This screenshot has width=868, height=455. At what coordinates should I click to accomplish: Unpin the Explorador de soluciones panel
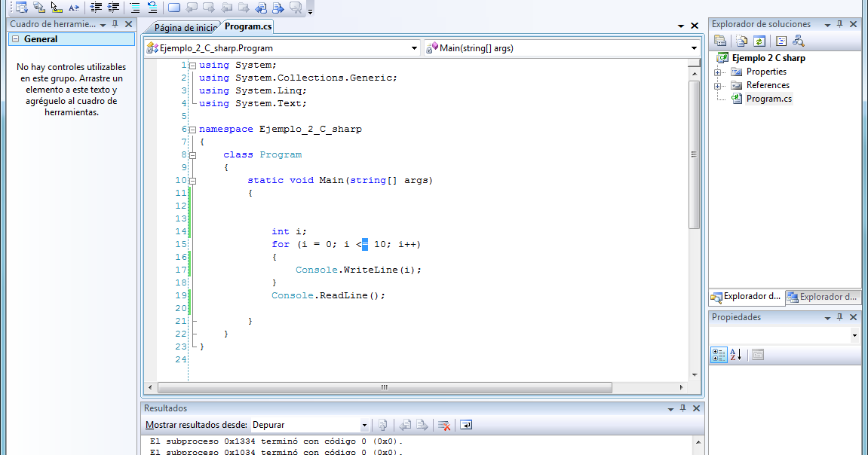(839, 23)
